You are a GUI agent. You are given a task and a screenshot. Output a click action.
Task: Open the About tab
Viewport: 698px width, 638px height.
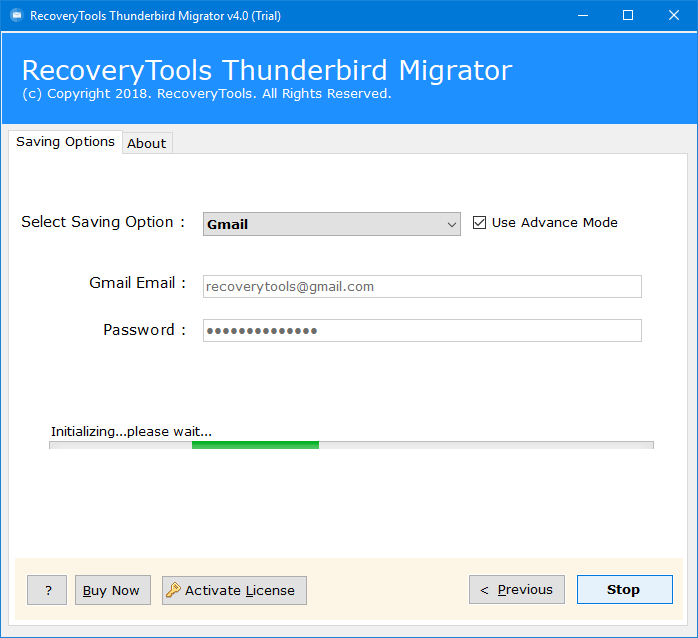click(x=147, y=143)
